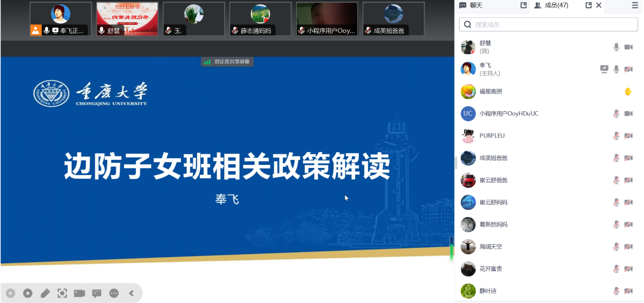
Task: Click 崔云舒妈妈's disabled camera icon
Action: (x=628, y=202)
